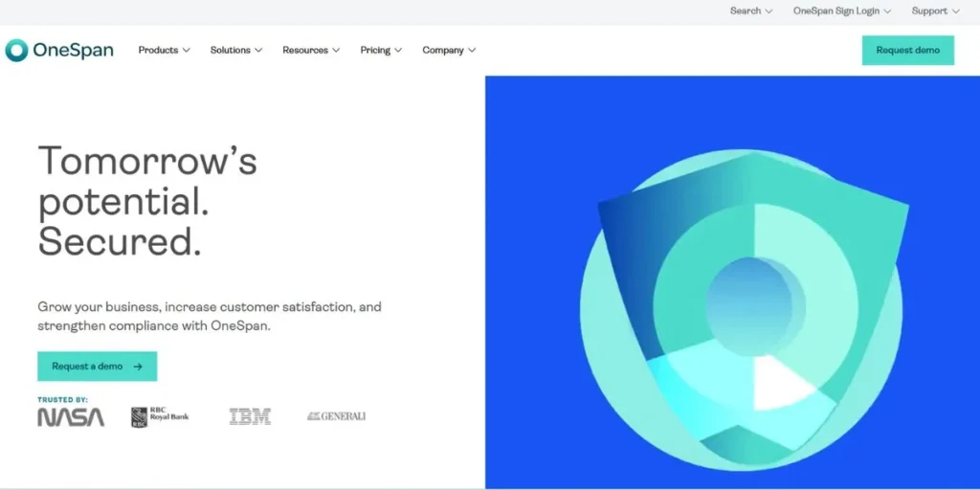Click the RBC Royal Bank logo
Screen dimensions: 980x490
pyautogui.click(x=160, y=417)
